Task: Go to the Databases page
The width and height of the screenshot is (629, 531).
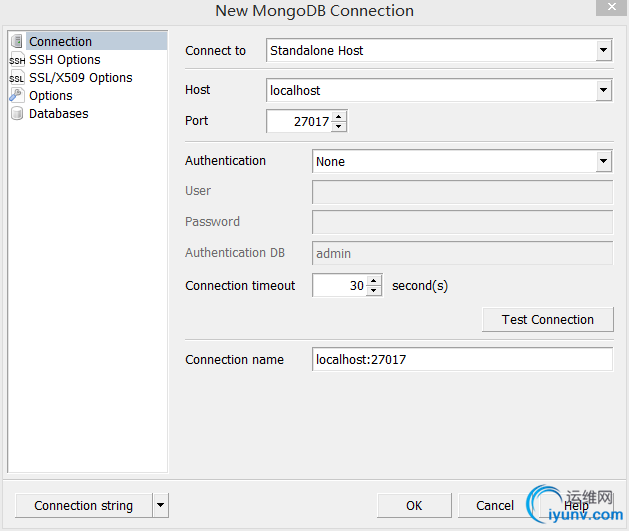Action: pos(59,113)
